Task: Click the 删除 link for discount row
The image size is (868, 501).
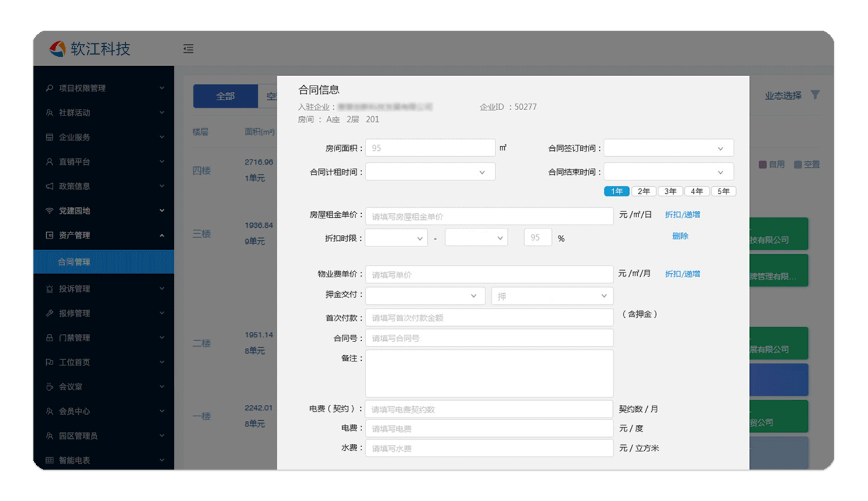Action: (x=680, y=236)
